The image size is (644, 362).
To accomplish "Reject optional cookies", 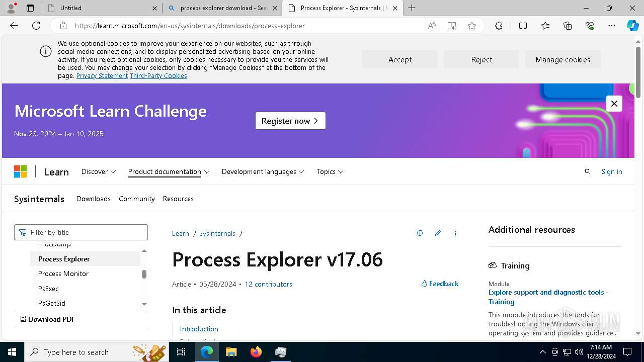I will (481, 59).
